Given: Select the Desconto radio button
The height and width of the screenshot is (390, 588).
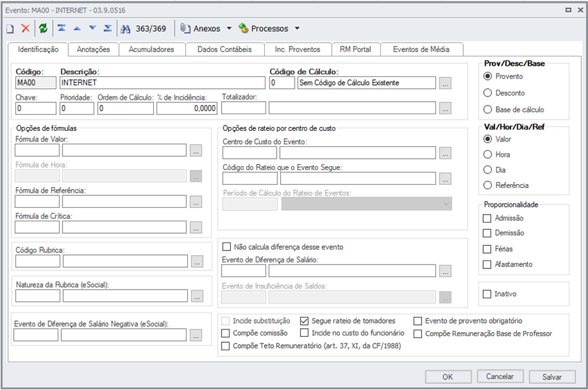Looking at the screenshot, I should tap(488, 93).
